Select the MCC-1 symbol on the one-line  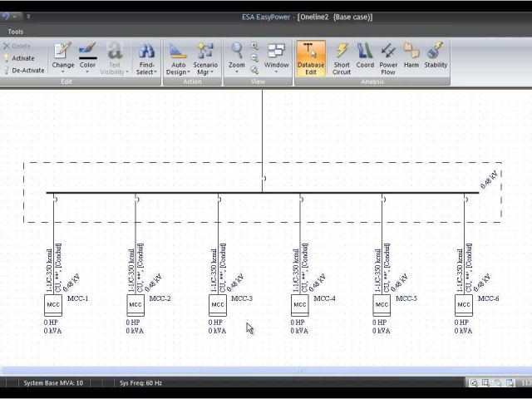[x=53, y=304]
